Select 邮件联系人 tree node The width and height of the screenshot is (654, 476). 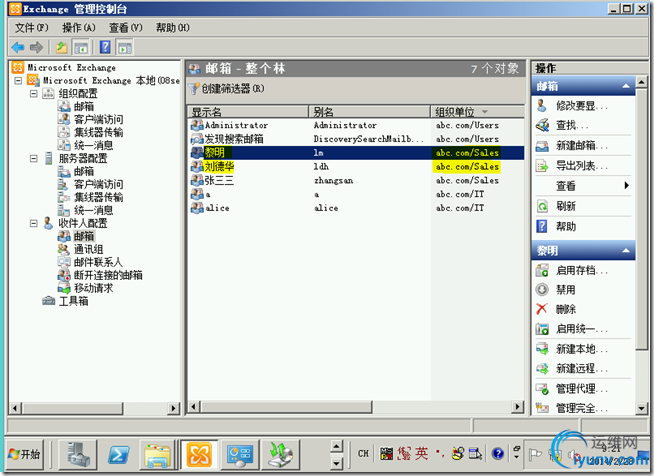(x=98, y=262)
